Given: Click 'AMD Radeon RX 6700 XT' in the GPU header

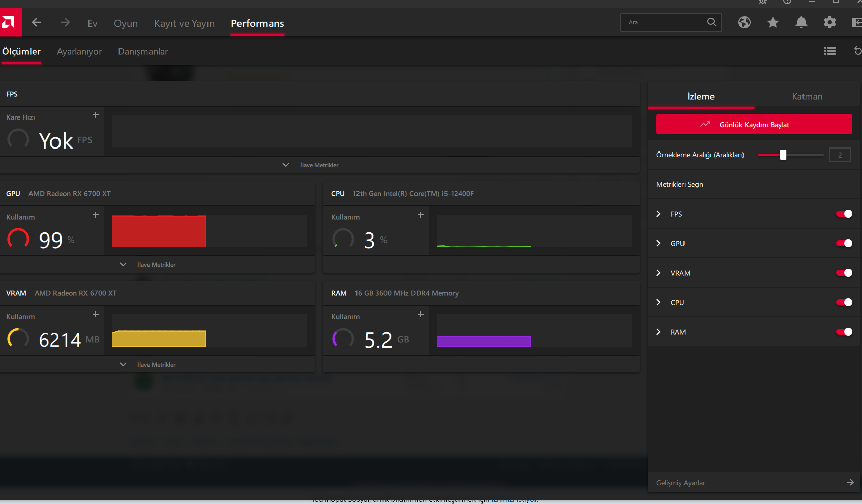Looking at the screenshot, I should pos(70,194).
